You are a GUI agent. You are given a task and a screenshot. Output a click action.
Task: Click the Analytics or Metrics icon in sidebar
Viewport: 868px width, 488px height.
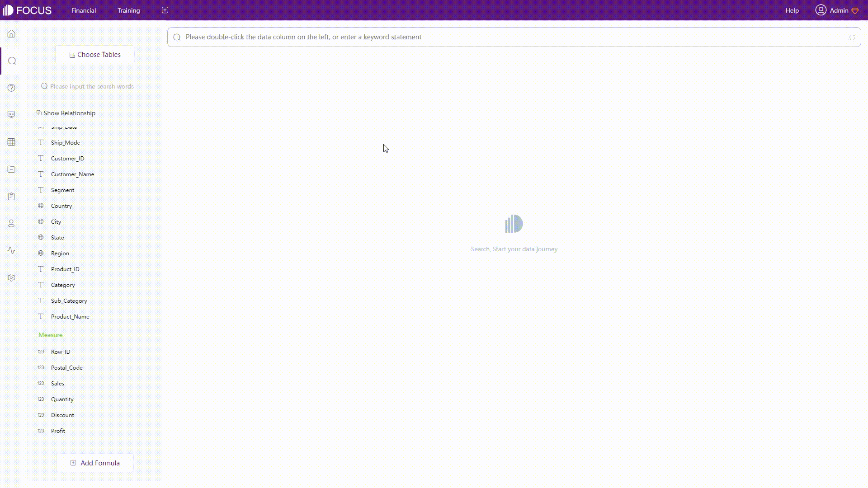click(x=11, y=250)
